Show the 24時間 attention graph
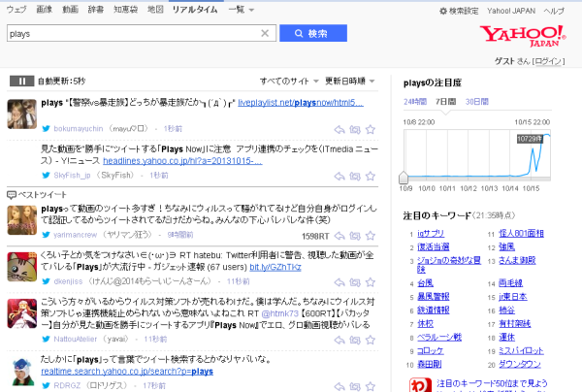The height and width of the screenshot is (392, 582). coord(415,102)
